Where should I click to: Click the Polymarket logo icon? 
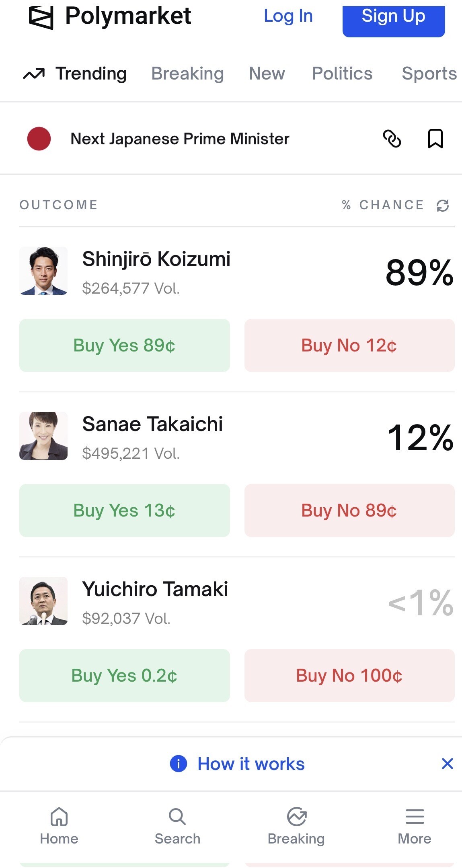coord(41,18)
